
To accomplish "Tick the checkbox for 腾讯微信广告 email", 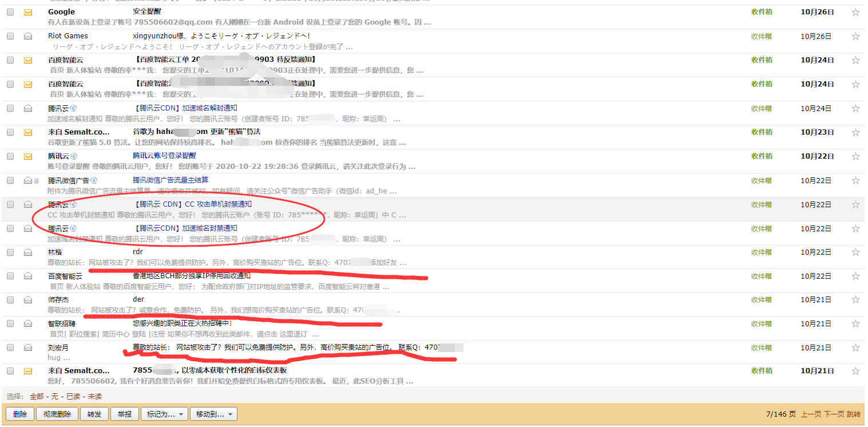I will click(10, 180).
